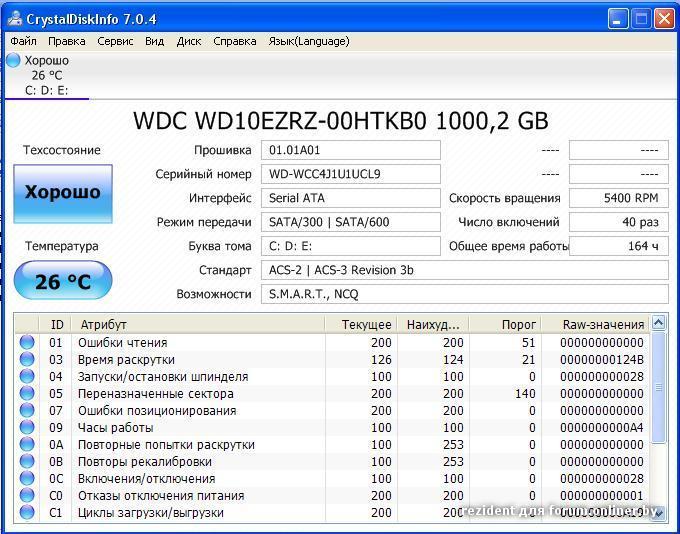Click the Отказы отключения питания attribute name
Viewport: 680px width, 534px height.
tap(161, 495)
